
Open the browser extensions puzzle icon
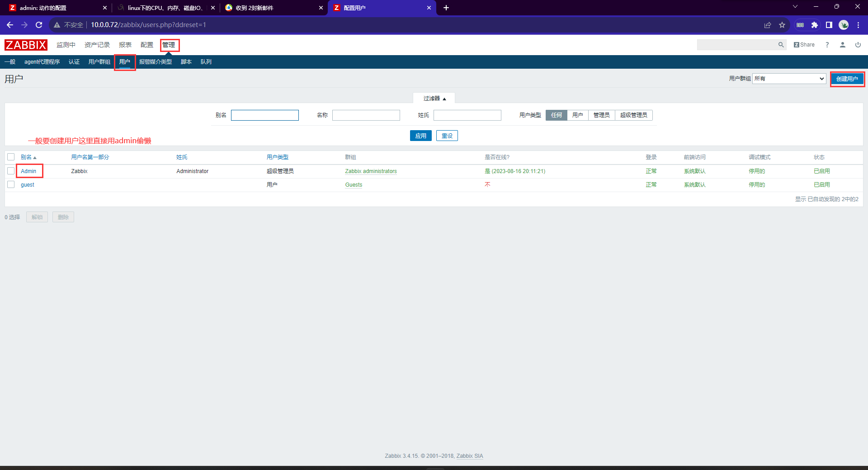(x=815, y=25)
